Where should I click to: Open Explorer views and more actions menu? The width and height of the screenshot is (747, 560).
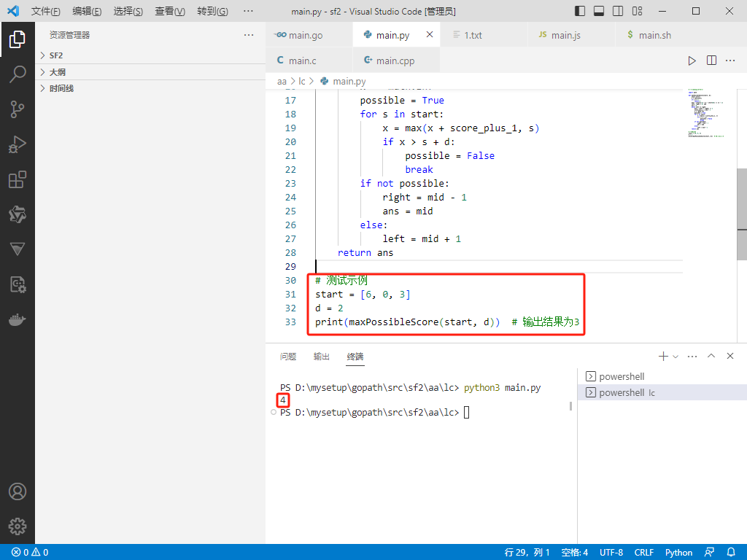[x=249, y=35]
